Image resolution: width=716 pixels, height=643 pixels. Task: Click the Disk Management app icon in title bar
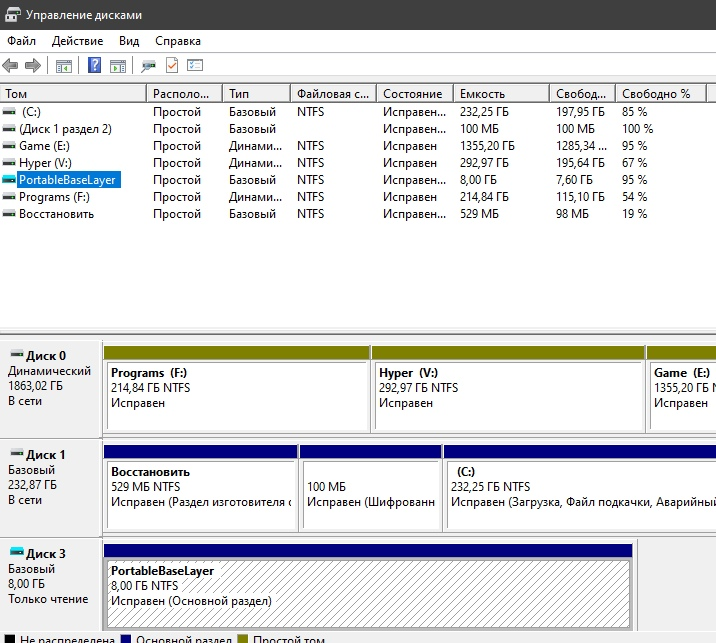pyautogui.click(x=12, y=15)
